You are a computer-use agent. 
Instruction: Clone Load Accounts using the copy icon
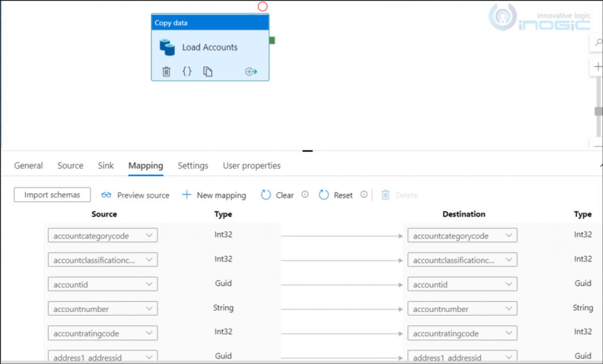(x=207, y=71)
